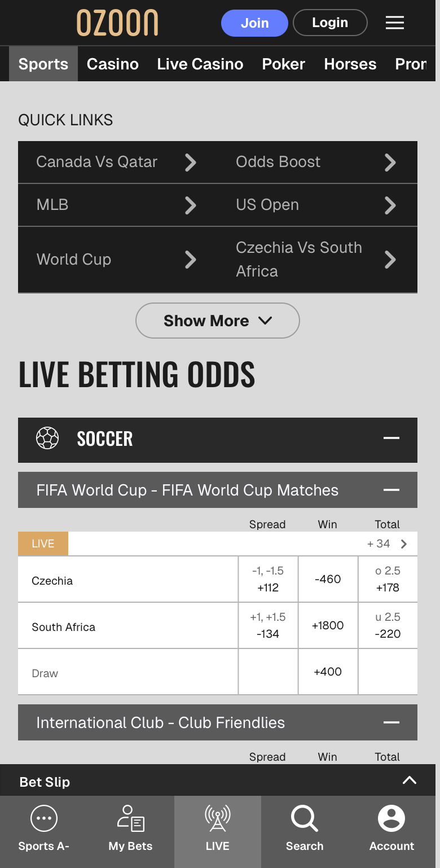
Task: Click the Join button
Action: tap(254, 23)
